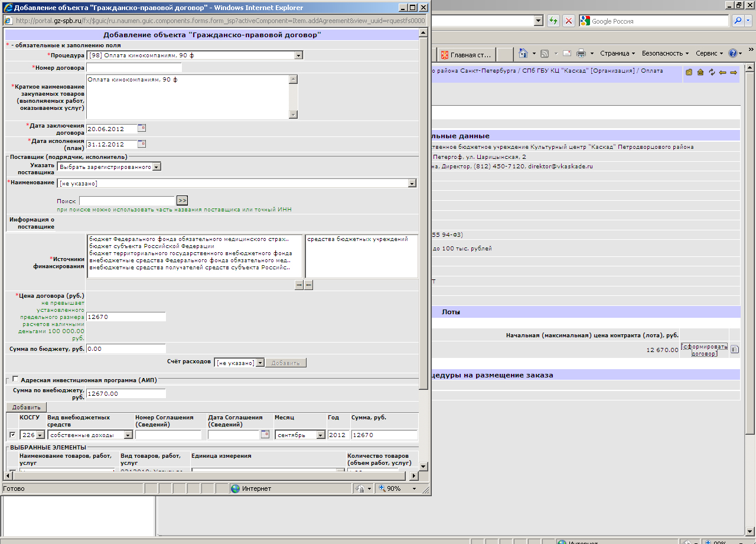The width and height of the screenshot is (756, 544).
Task: Click Номер Соглашения input field
Action: pyautogui.click(x=168, y=435)
